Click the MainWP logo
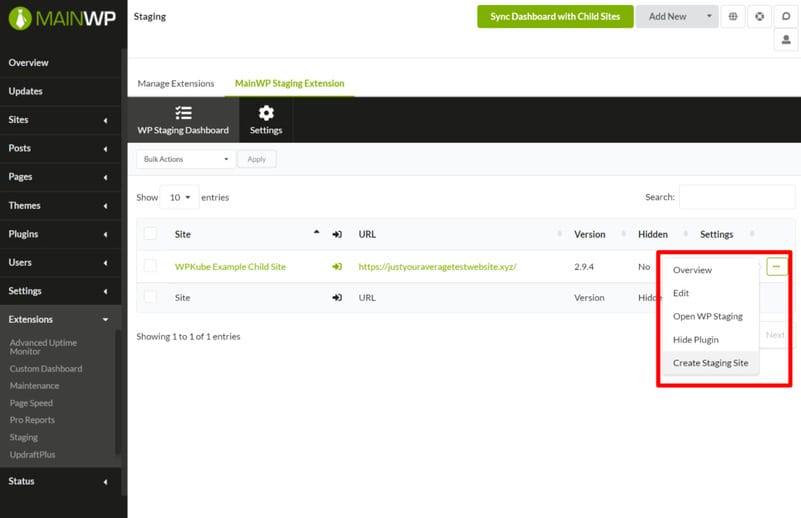801x518 pixels. (x=62, y=18)
